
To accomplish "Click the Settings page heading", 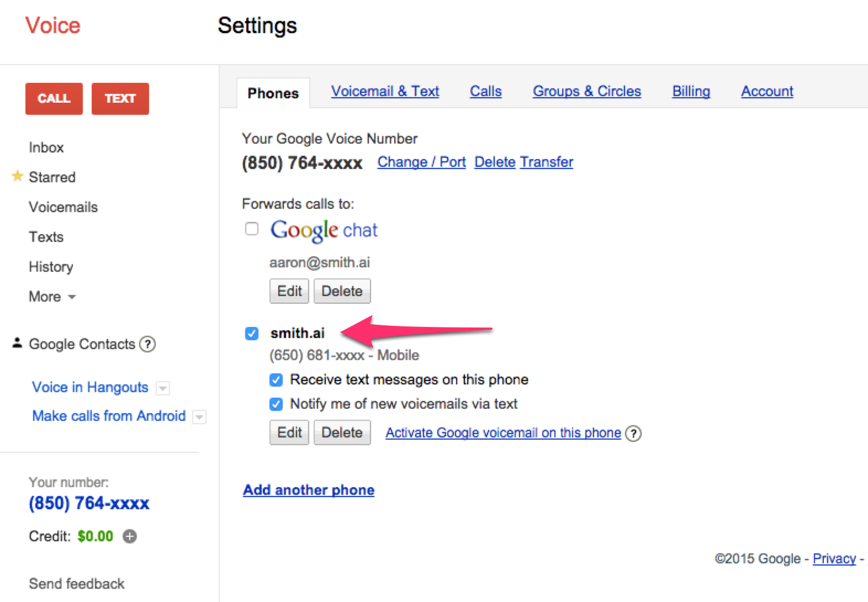I will [257, 26].
